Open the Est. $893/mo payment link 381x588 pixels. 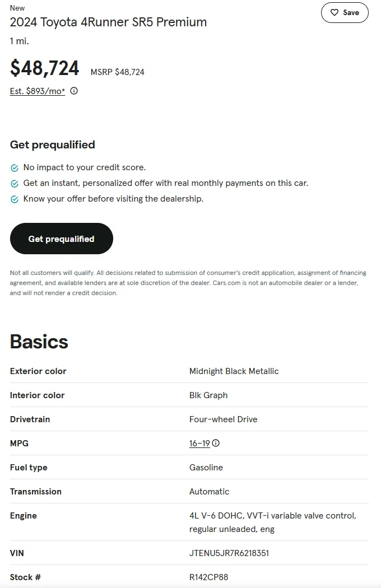click(x=38, y=91)
